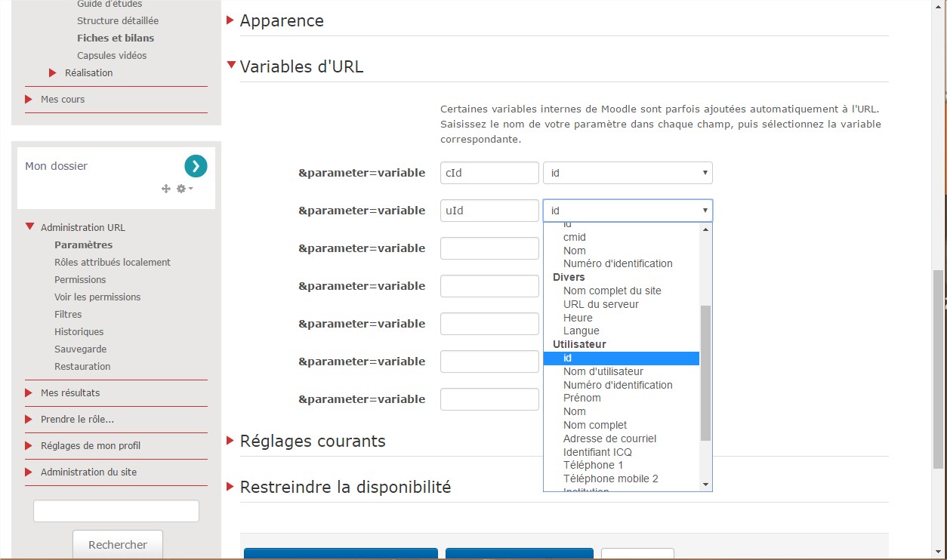
Task: Open the gear actions menu in Mon dossier
Action: 184,189
